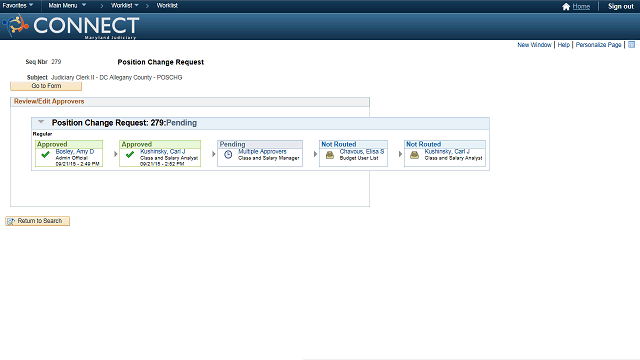
Task: Open the Main Menu dropdown
Action: pos(67,5)
